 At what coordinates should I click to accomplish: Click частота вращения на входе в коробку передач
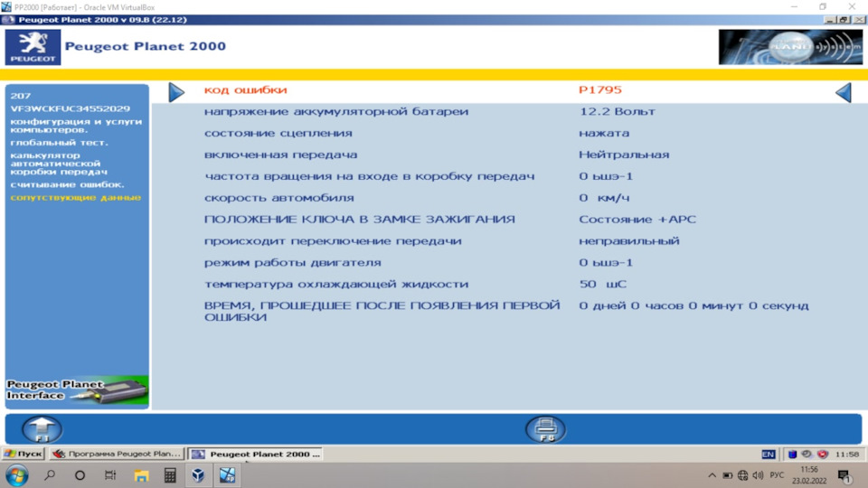[369, 176]
